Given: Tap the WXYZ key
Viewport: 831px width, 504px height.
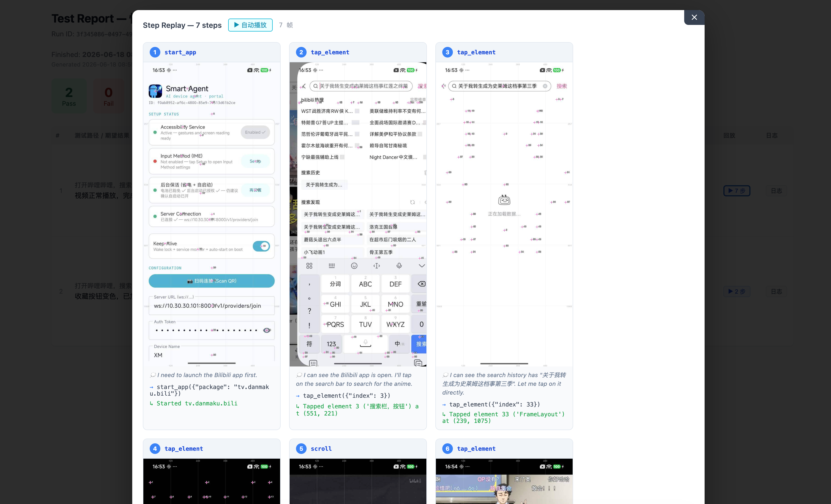Looking at the screenshot, I should point(395,324).
